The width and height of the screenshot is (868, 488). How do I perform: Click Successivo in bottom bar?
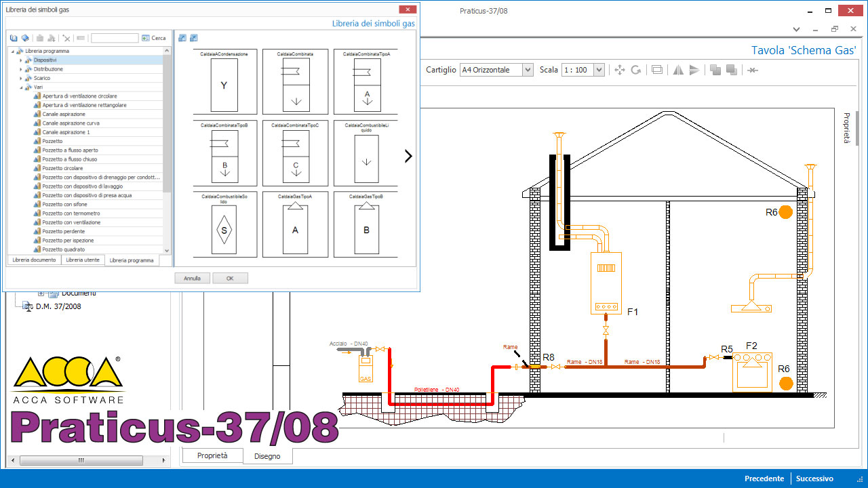click(x=814, y=479)
